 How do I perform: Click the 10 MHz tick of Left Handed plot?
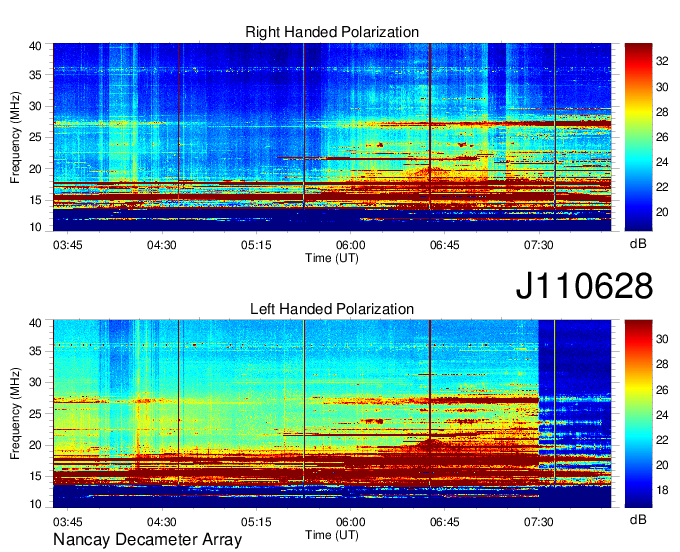point(35,504)
